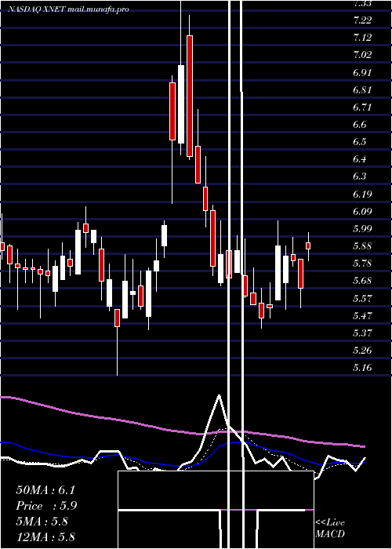
Task: Click the 5.78 price axis label
Action: (x=362, y=264)
